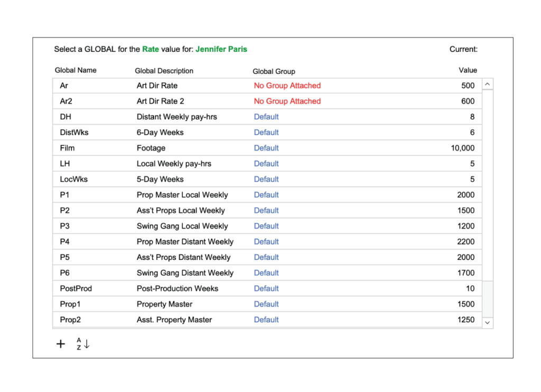Click the value 1700 for P6
This screenshot has width=541, height=392.
click(x=466, y=273)
